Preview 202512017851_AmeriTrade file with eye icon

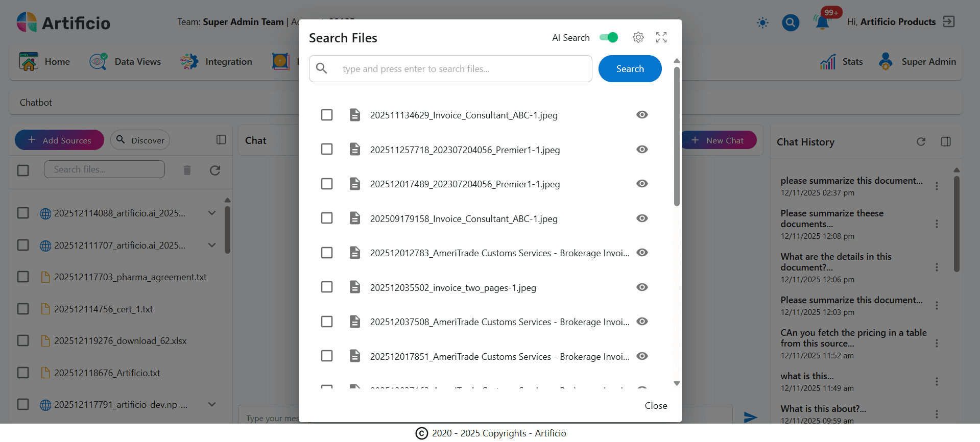(642, 356)
